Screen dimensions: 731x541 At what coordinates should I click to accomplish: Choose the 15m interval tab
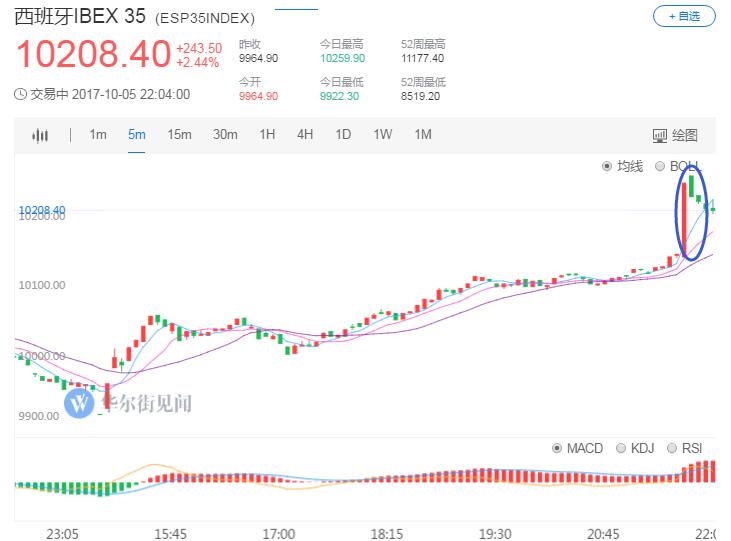tap(179, 135)
